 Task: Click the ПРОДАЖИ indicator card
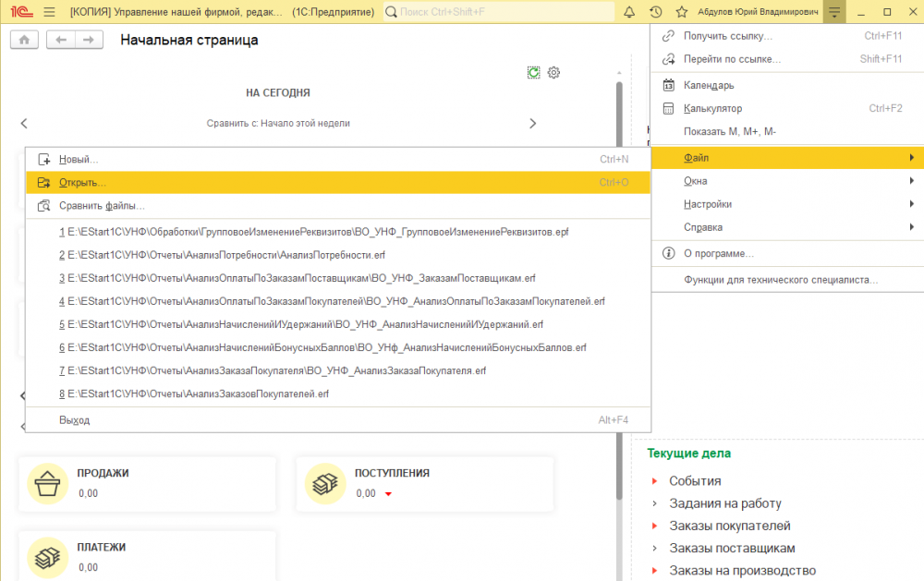tap(147, 484)
